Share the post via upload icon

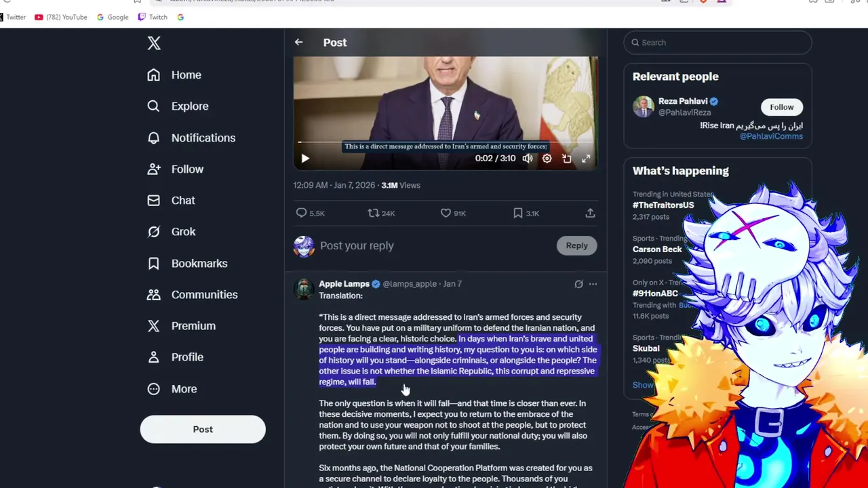[x=590, y=213]
